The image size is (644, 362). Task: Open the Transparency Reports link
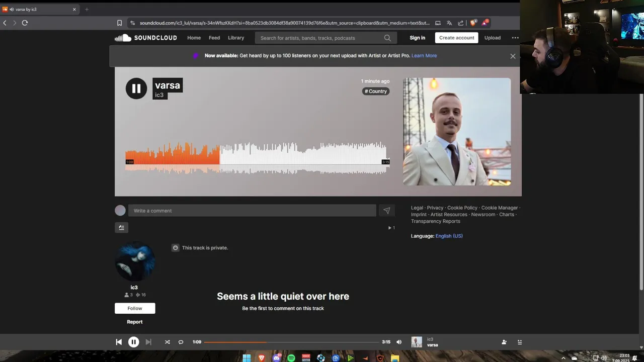pyautogui.click(x=436, y=221)
